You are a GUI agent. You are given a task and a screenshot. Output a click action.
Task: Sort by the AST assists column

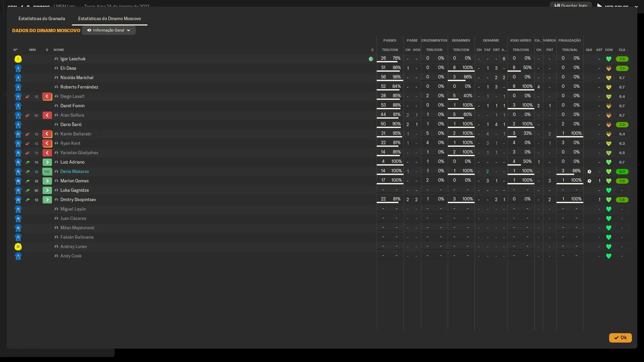[x=599, y=50]
